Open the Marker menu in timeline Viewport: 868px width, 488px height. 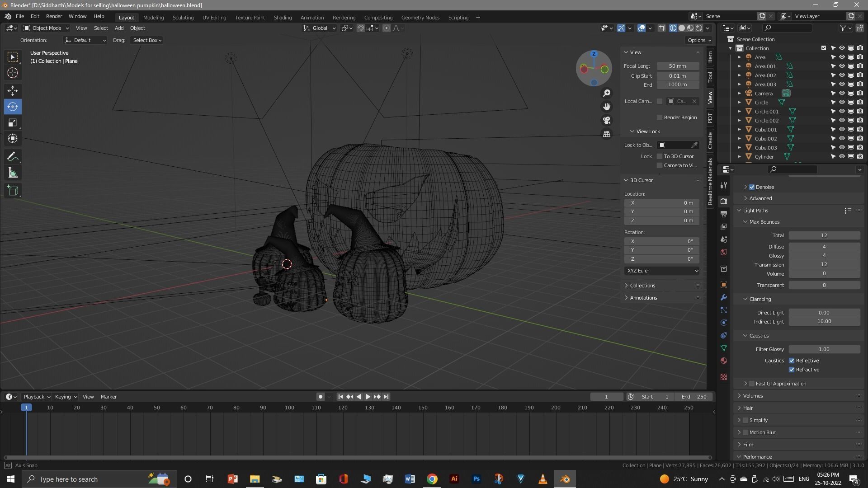(x=108, y=397)
